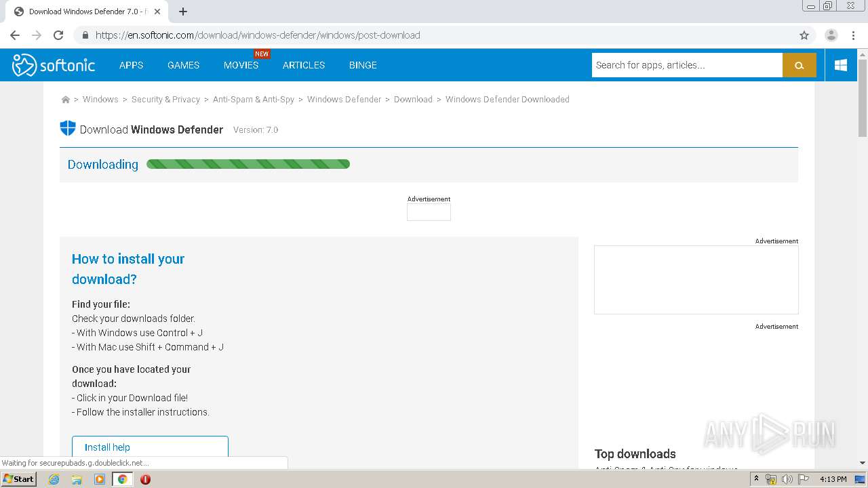
Task: Open the ARTICLES menu
Action: coord(304,65)
